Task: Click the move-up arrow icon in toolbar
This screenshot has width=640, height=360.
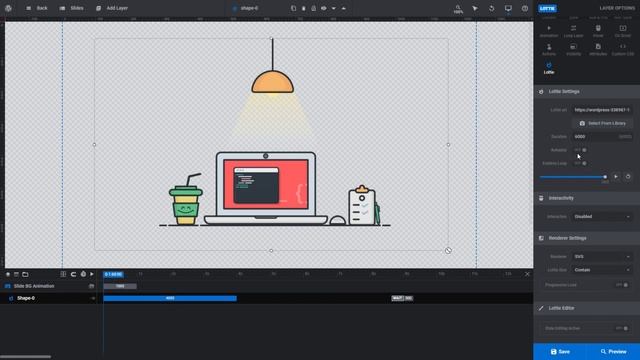Action: coord(344,8)
